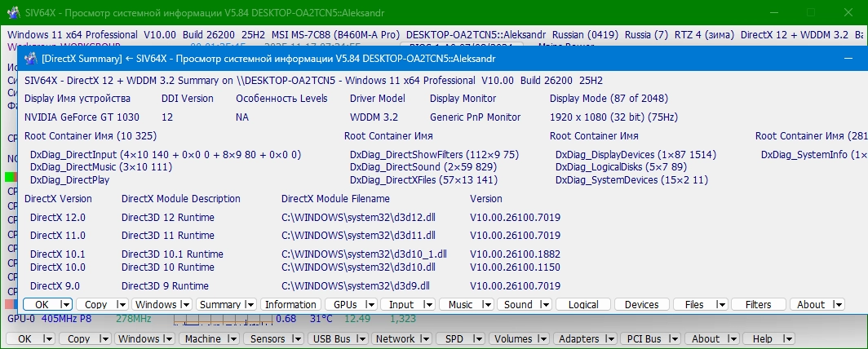Open Copy dropdown arrow in main SIV64X window
The height and width of the screenshot is (349, 868).
pyautogui.click(x=105, y=338)
